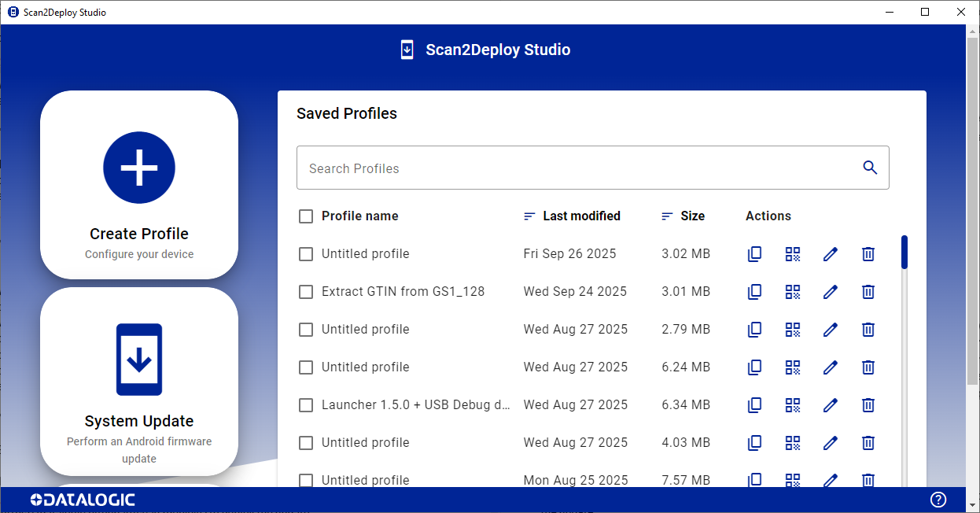Click the search magnifier icon
This screenshot has height=513, width=980.
869,168
